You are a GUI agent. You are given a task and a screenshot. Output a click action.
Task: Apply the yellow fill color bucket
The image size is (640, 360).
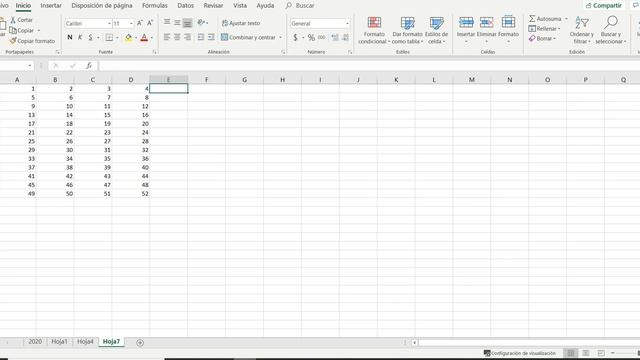[129, 38]
